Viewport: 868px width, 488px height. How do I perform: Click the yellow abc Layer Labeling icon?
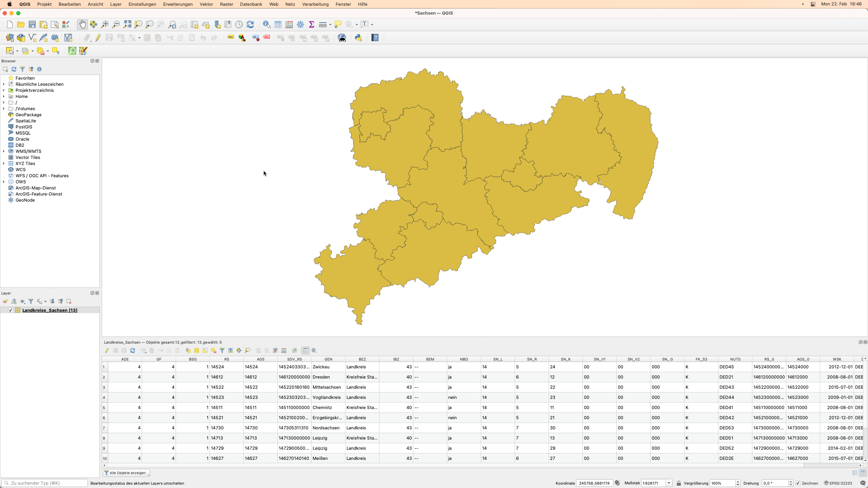pyautogui.click(x=231, y=38)
